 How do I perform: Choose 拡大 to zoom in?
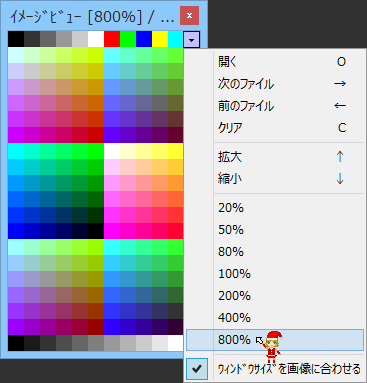[275, 157]
